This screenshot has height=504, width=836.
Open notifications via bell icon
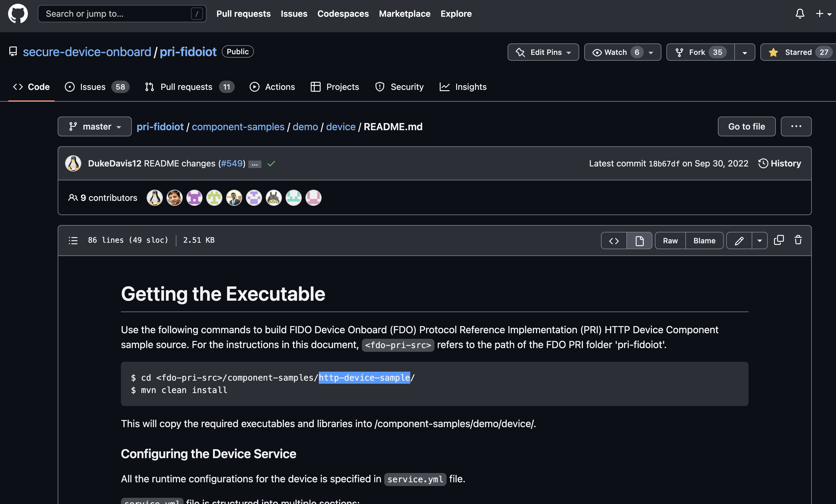tap(800, 14)
